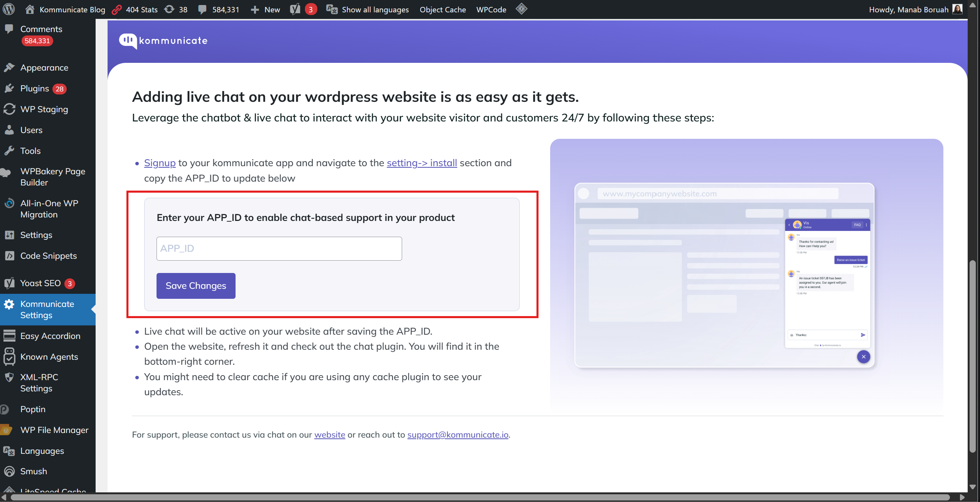
Task: Click the Yoast SEO sidebar icon
Action: [9, 283]
